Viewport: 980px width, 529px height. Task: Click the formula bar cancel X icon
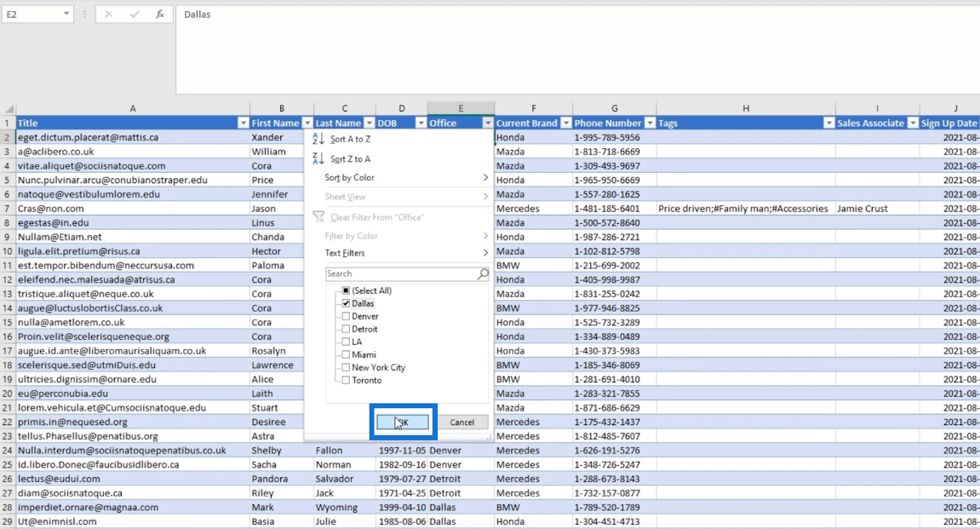(x=109, y=14)
